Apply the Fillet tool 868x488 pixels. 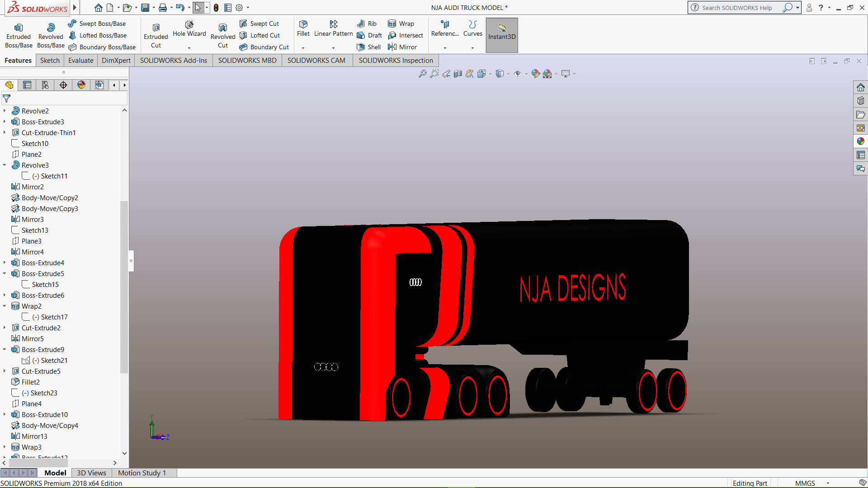[x=303, y=28]
